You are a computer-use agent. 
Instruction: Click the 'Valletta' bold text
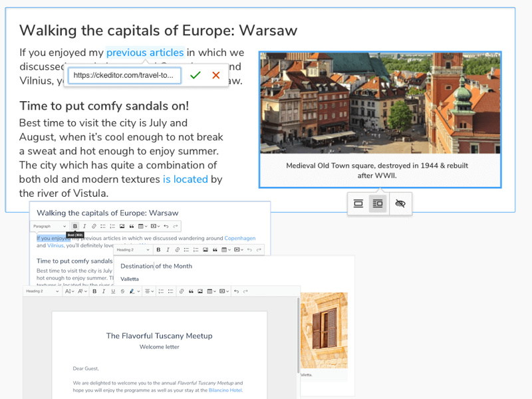130,279
